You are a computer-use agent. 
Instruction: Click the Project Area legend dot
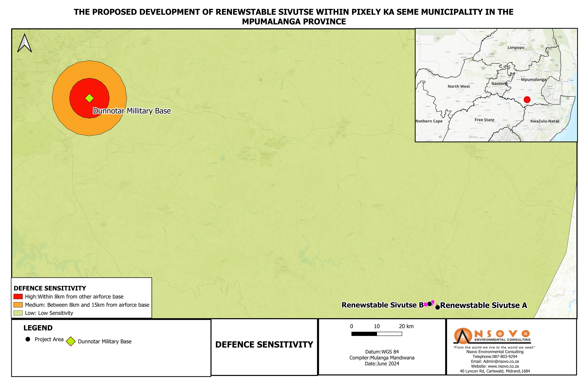click(x=28, y=339)
